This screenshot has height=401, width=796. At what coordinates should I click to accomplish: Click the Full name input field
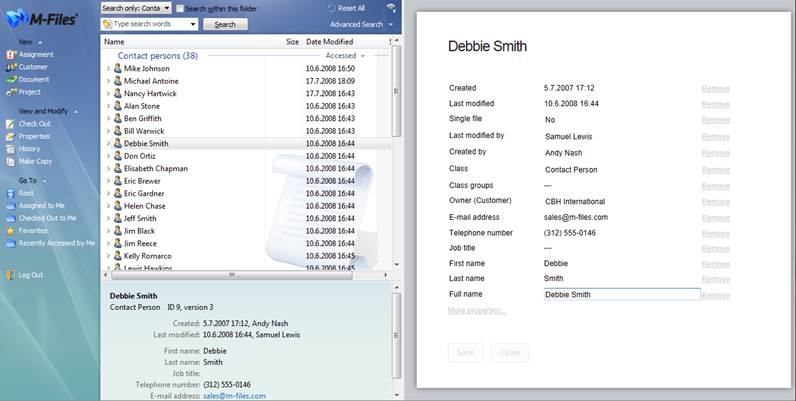[621, 295]
